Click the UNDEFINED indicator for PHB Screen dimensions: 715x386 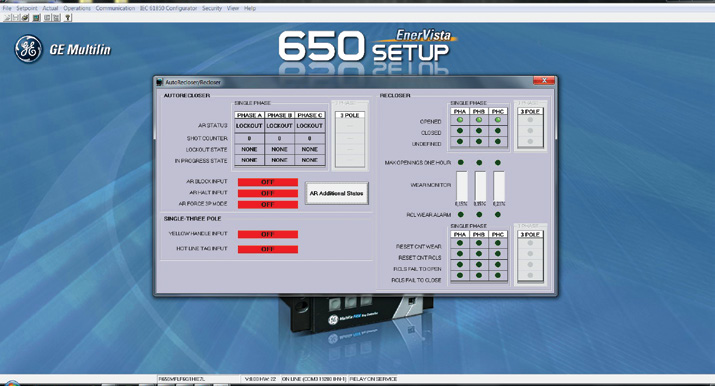click(479, 142)
